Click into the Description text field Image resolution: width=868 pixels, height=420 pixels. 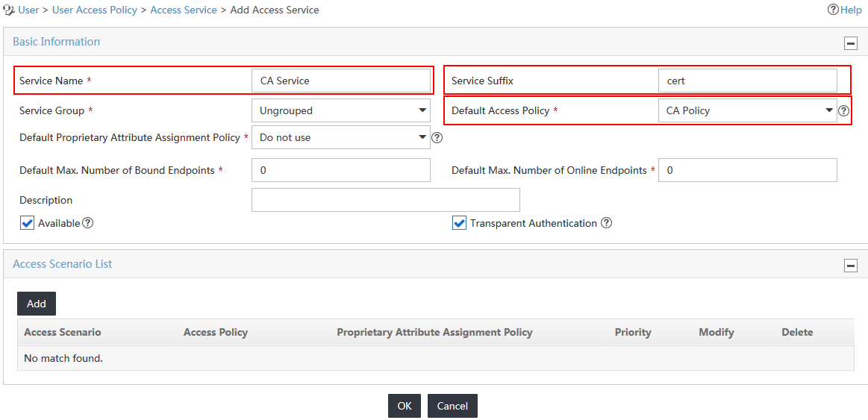pos(386,200)
